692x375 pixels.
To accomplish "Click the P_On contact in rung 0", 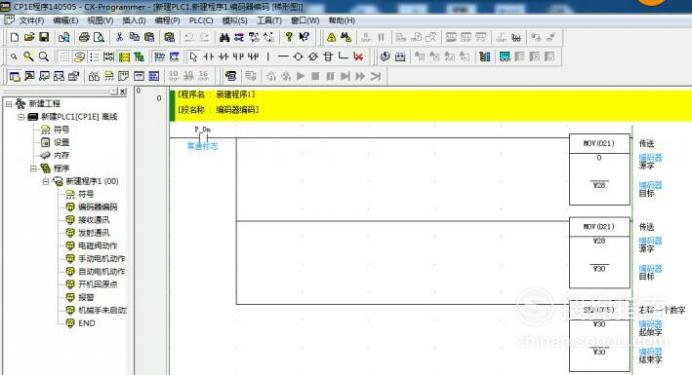I will point(203,137).
